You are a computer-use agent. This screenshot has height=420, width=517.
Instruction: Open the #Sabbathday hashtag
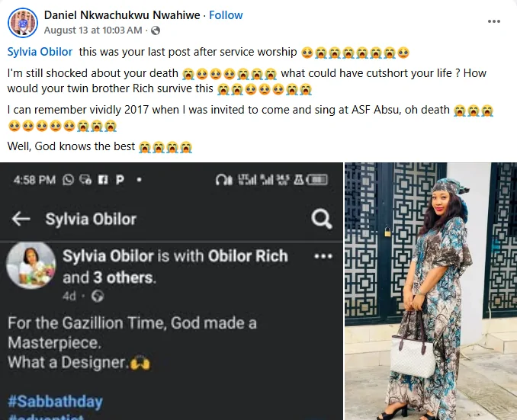coord(55,401)
